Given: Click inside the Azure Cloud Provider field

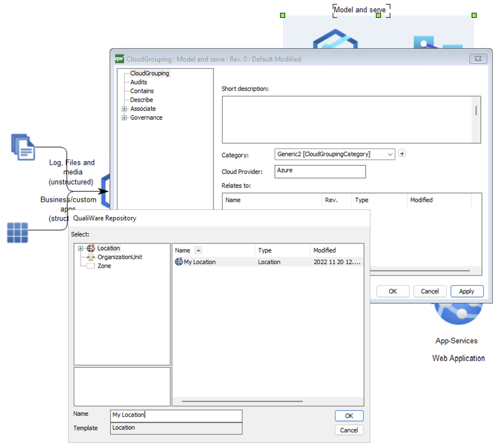Looking at the screenshot, I should click(x=320, y=172).
